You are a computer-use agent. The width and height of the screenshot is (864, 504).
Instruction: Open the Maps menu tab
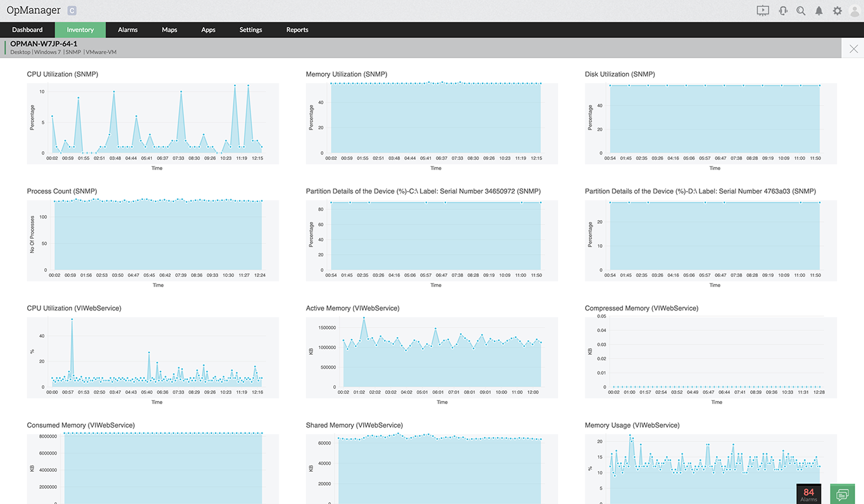pyautogui.click(x=170, y=30)
